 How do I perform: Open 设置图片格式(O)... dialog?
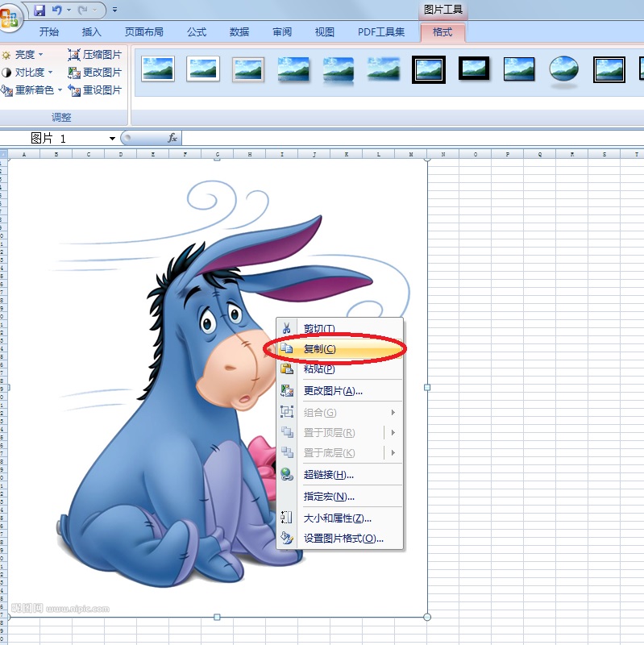pos(343,539)
